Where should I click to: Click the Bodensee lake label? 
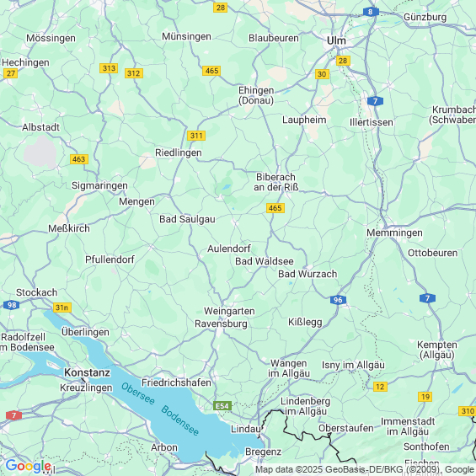(179, 420)
